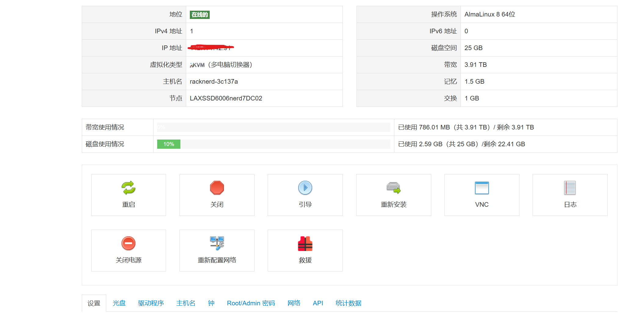Select the 主机名 tab
Image resolution: width=644 pixels, height=320 pixels.
(x=186, y=303)
